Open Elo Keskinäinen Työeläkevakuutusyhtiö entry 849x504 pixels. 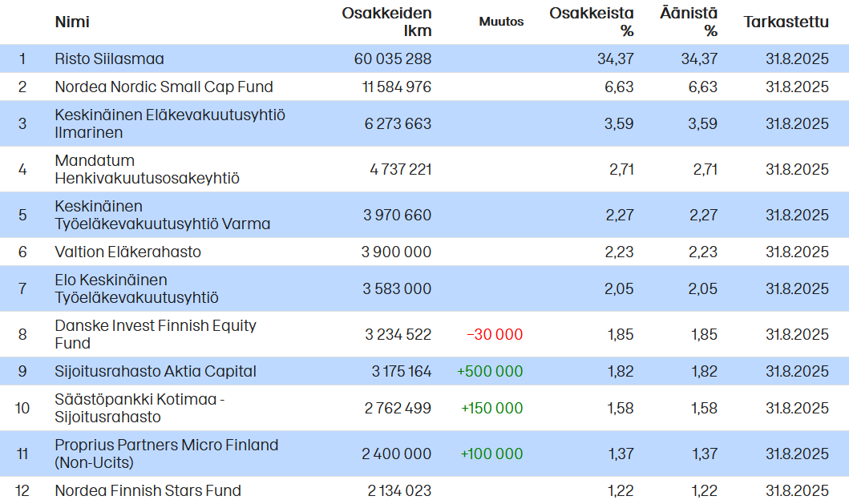tap(136, 288)
